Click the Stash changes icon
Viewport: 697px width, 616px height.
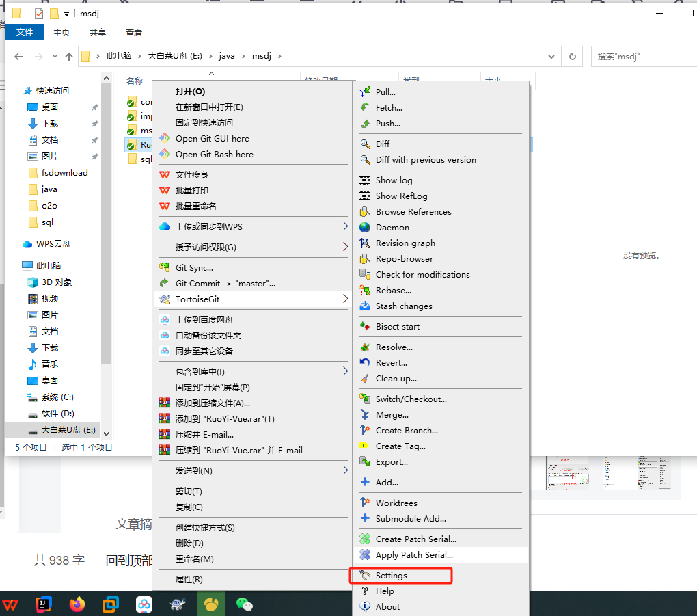tap(364, 306)
